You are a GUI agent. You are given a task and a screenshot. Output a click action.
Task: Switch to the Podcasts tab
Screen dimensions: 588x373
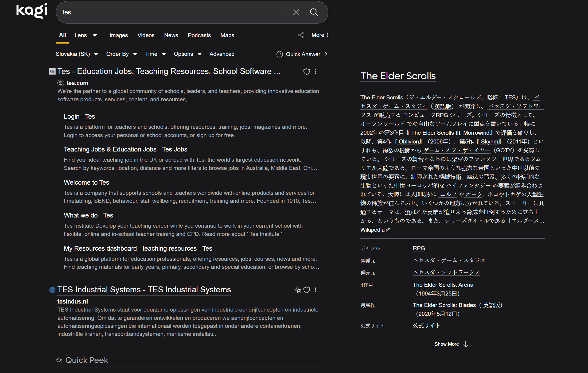pyautogui.click(x=199, y=35)
